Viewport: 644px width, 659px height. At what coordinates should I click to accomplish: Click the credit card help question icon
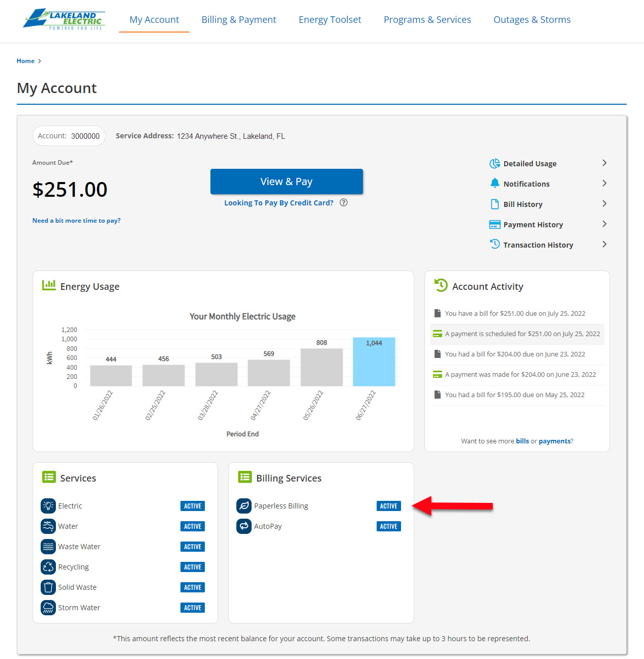click(344, 202)
